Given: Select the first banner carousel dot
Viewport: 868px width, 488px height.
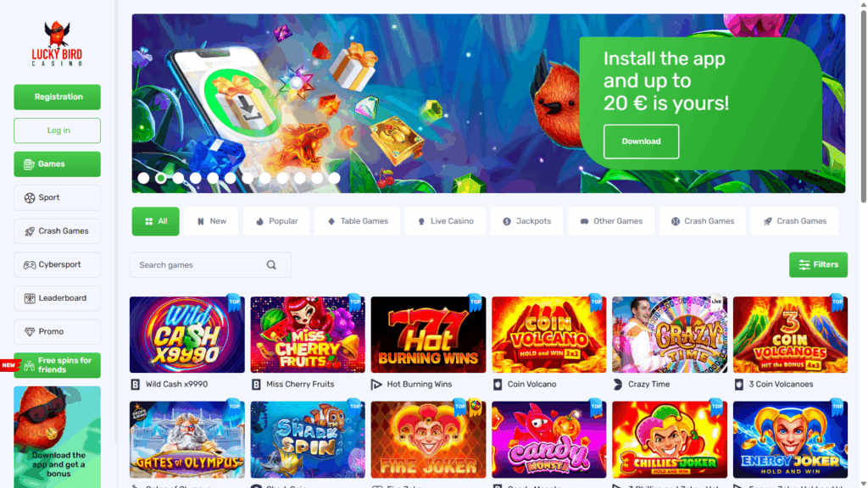Looking at the screenshot, I should pos(143,178).
